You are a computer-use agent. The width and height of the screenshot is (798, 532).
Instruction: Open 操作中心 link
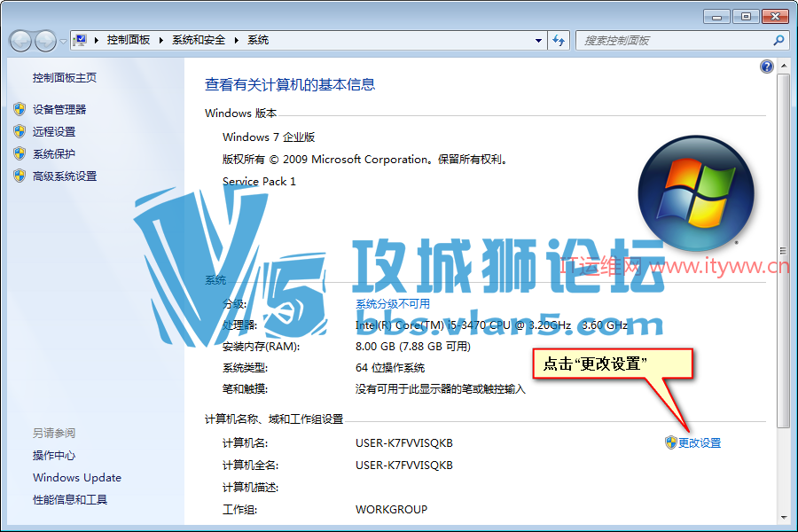point(54,455)
